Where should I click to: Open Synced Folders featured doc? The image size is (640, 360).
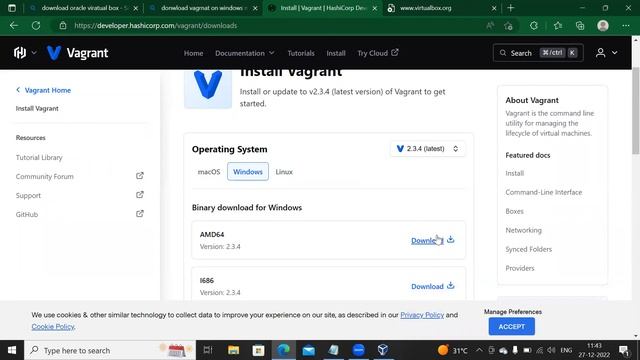click(529, 249)
